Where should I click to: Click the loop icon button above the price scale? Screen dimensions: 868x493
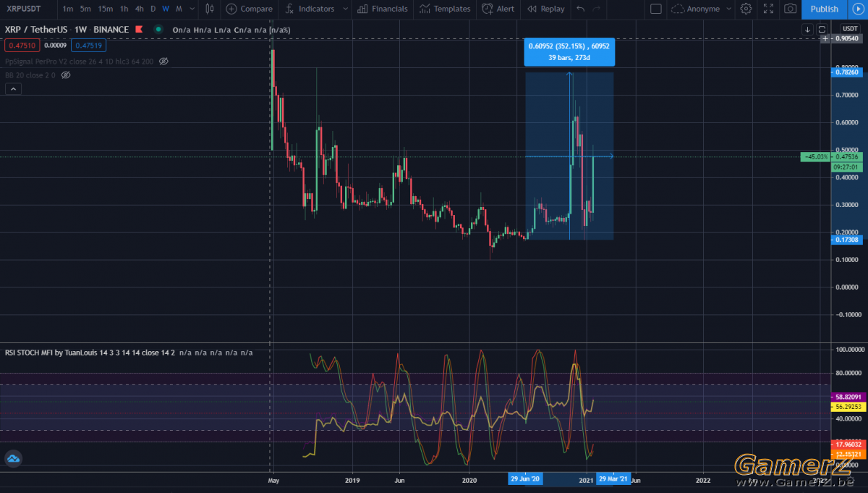(822, 29)
